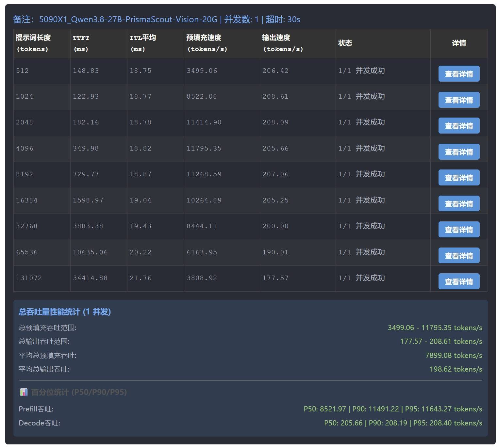
Task: Click TTFT value 10635.06
Action: coord(90,252)
